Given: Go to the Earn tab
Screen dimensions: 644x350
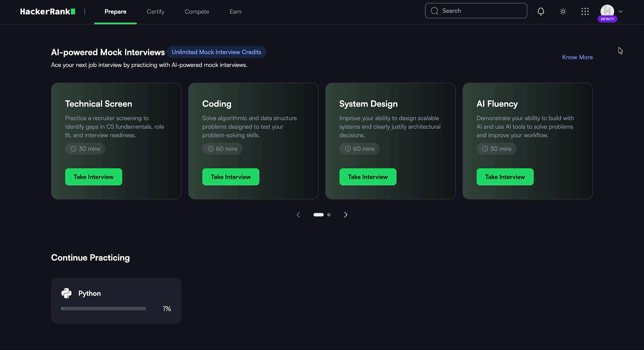Looking at the screenshot, I should (235, 12).
